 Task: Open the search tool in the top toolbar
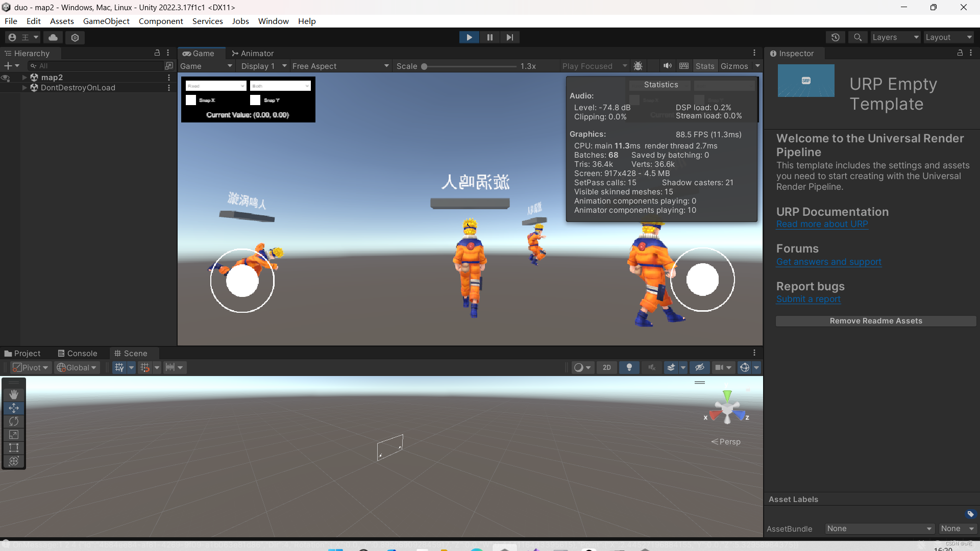coord(857,37)
